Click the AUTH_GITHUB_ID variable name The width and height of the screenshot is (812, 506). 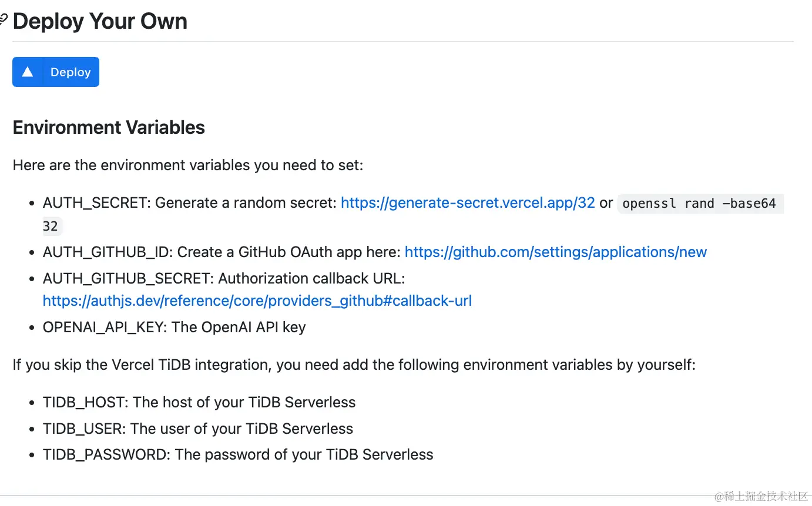[x=106, y=252]
